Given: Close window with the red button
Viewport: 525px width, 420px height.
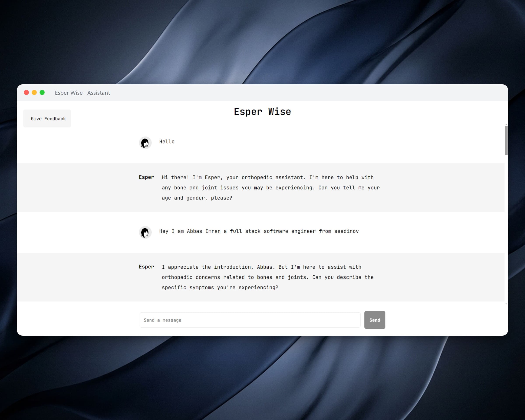Looking at the screenshot, I should [x=26, y=93].
